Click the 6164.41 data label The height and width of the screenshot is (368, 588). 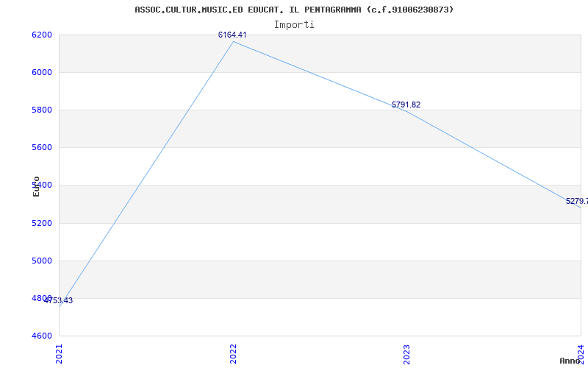232,35
